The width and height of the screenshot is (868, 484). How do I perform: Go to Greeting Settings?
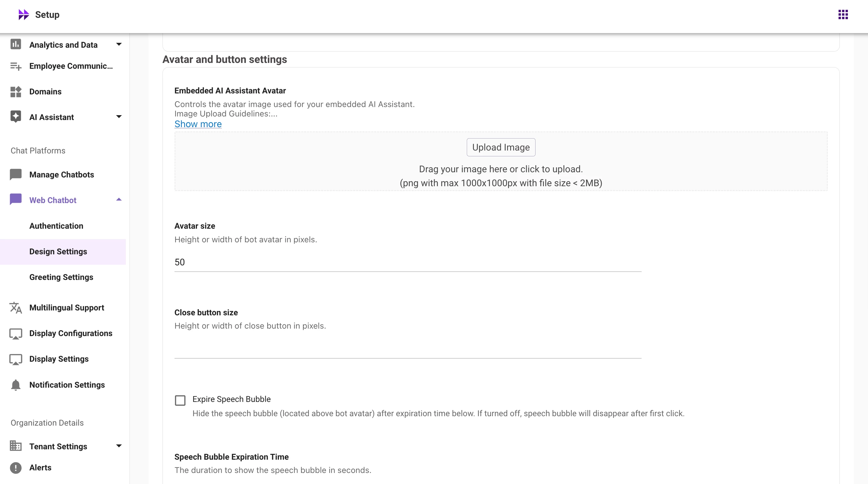click(61, 277)
